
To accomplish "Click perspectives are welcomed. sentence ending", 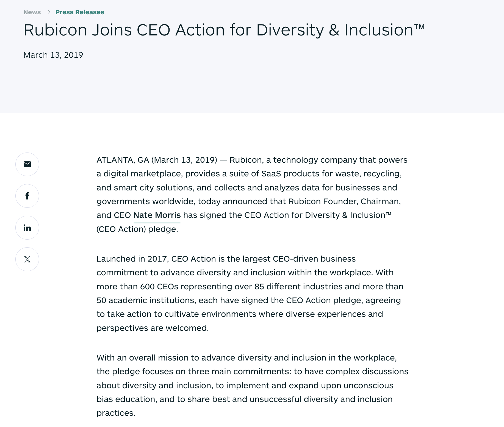I will (x=153, y=328).
